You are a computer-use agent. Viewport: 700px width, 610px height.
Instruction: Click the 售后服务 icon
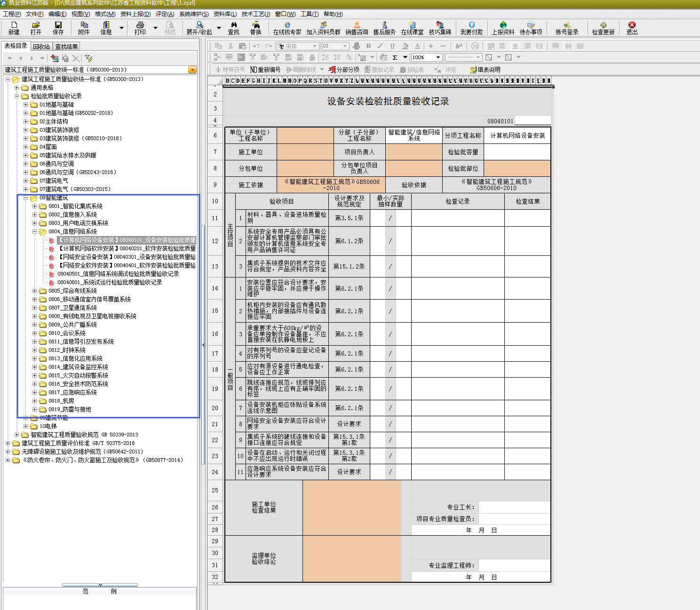[x=385, y=28]
